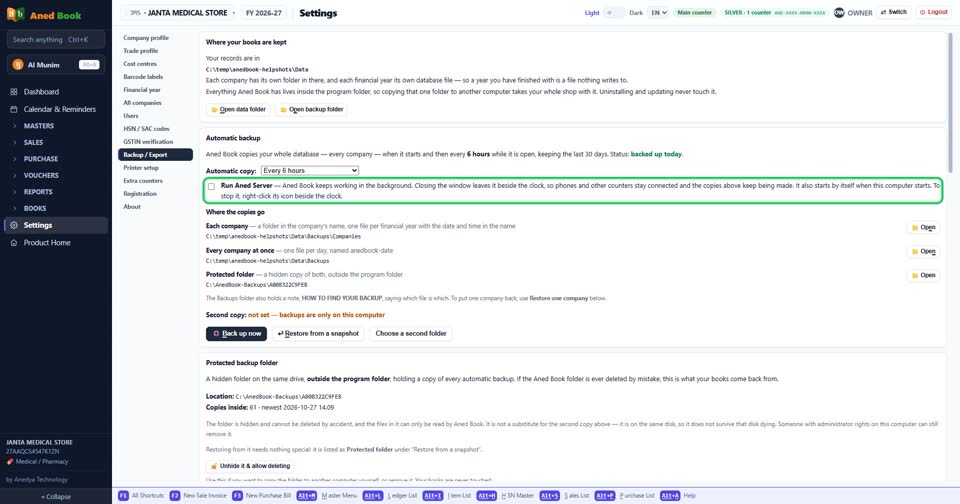Click the Alt+L Ledger List shortcut
The height and width of the screenshot is (504, 960).
[x=390, y=495]
